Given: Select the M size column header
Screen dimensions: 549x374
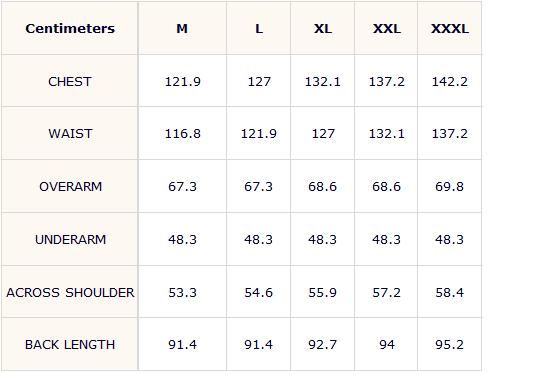Looking at the screenshot, I should [x=182, y=28].
